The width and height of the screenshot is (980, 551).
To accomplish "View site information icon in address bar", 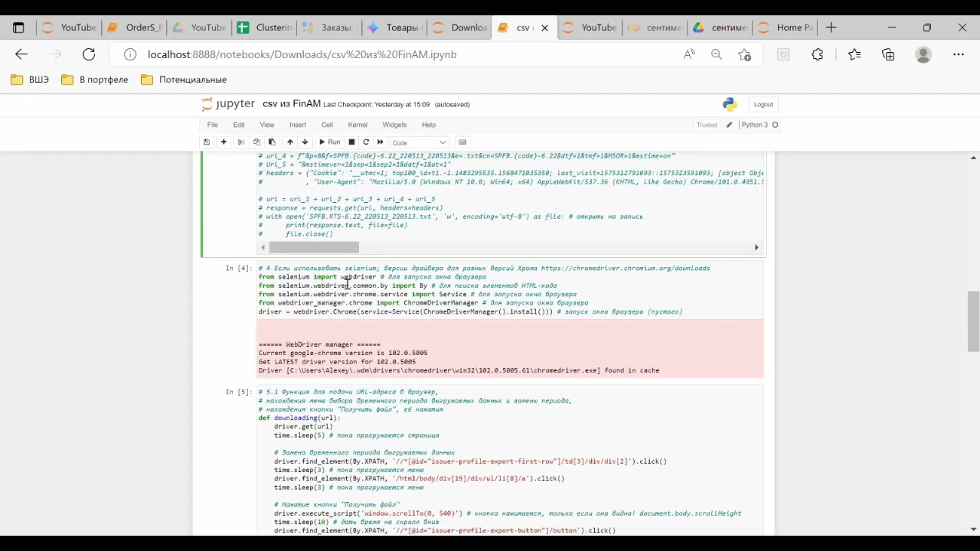I will [130, 54].
